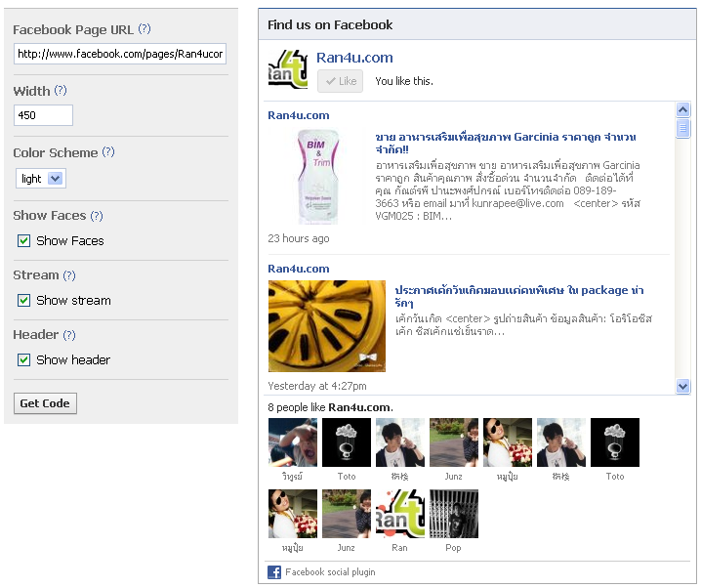Open the Ran4u.com page title link
701x588 pixels.
click(354, 58)
